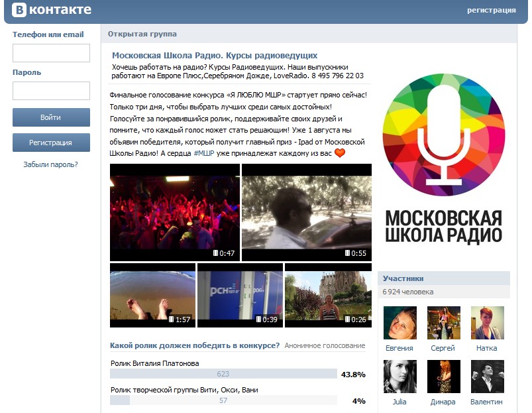This screenshot has width=532, height=413.
Task: Click the film icon on the 0:39 video
Action: 258,320
